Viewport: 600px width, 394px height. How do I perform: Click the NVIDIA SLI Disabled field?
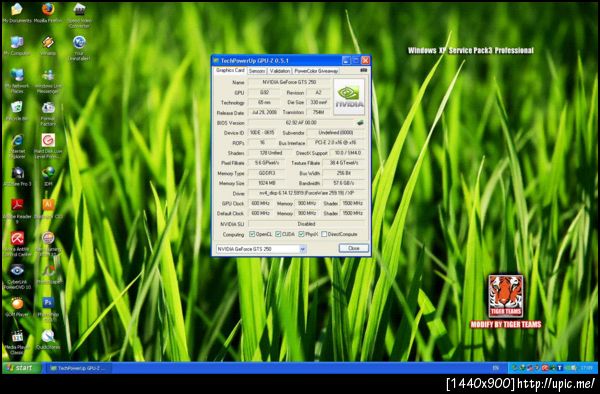(x=307, y=224)
